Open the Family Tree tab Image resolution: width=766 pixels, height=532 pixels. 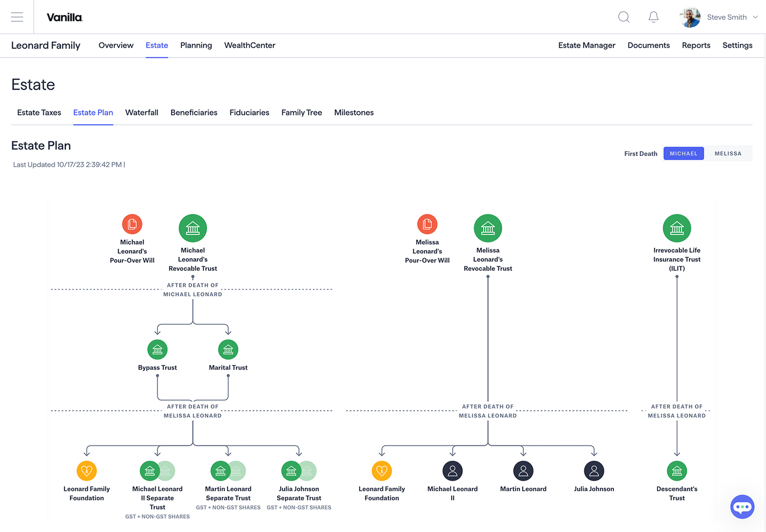tap(302, 113)
